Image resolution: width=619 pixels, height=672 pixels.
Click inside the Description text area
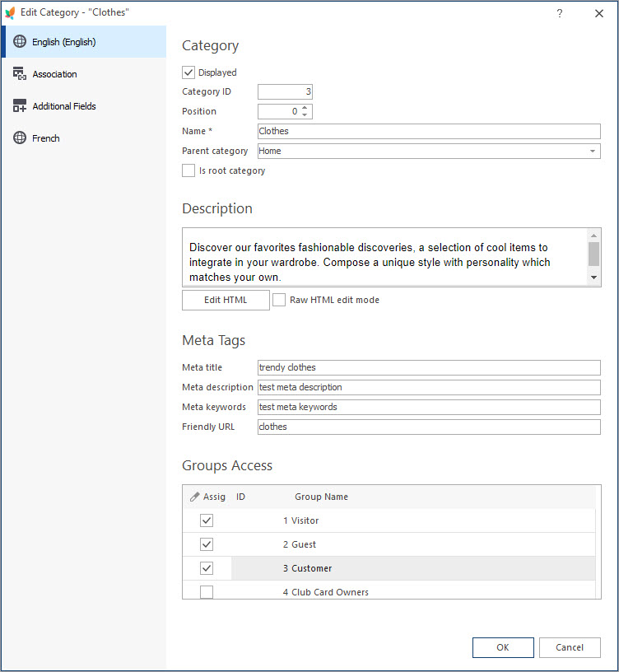point(385,257)
